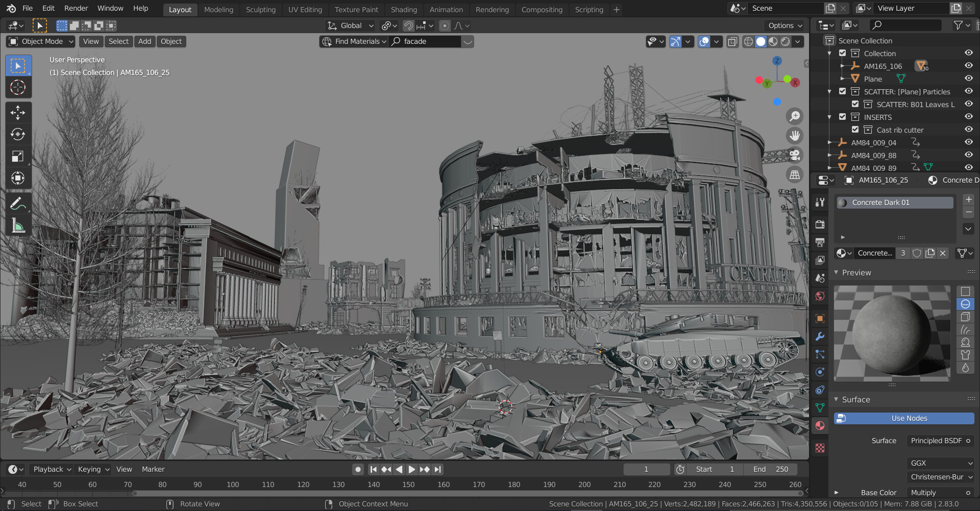Image resolution: width=980 pixels, height=511 pixels.
Task: Switch to the Shading workspace tab
Action: (404, 9)
